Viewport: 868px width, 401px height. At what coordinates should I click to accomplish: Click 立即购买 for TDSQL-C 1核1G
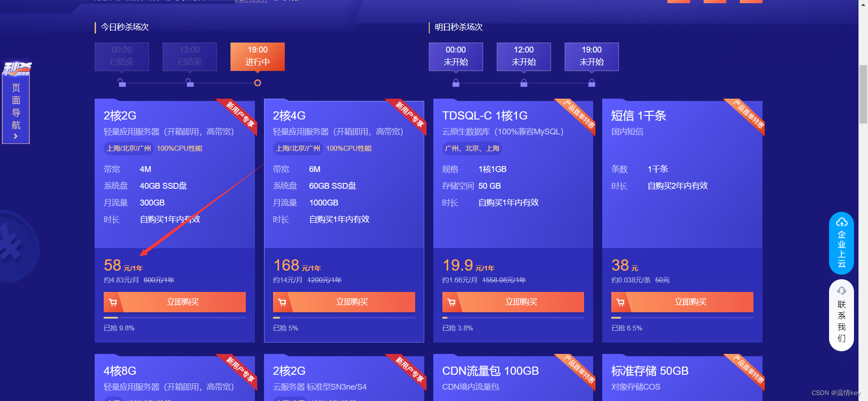[x=513, y=302]
